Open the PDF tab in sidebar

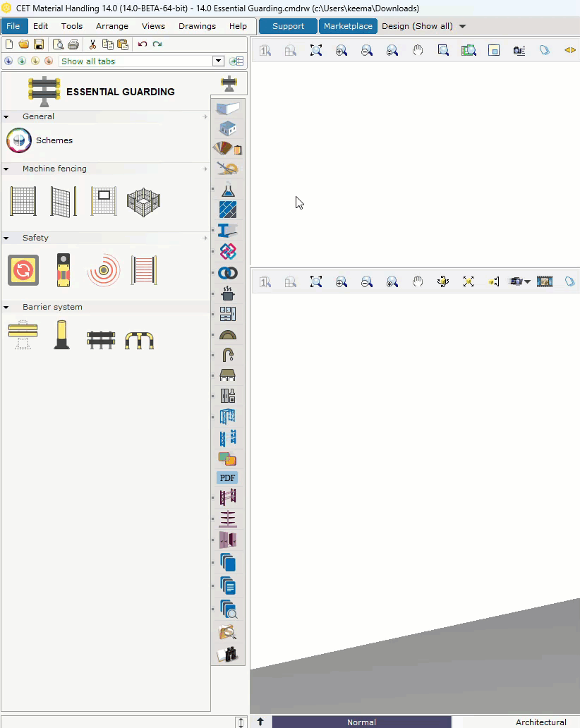(x=227, y=478)
